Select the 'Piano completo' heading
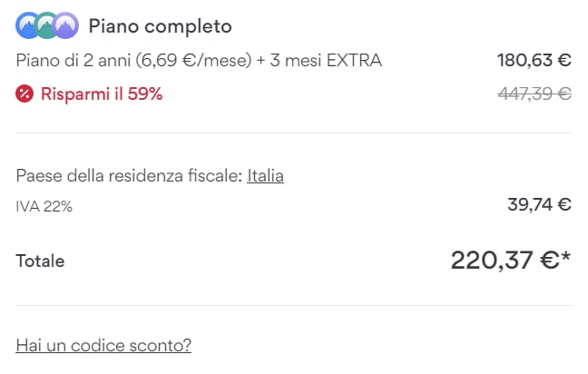 (160, 26)
